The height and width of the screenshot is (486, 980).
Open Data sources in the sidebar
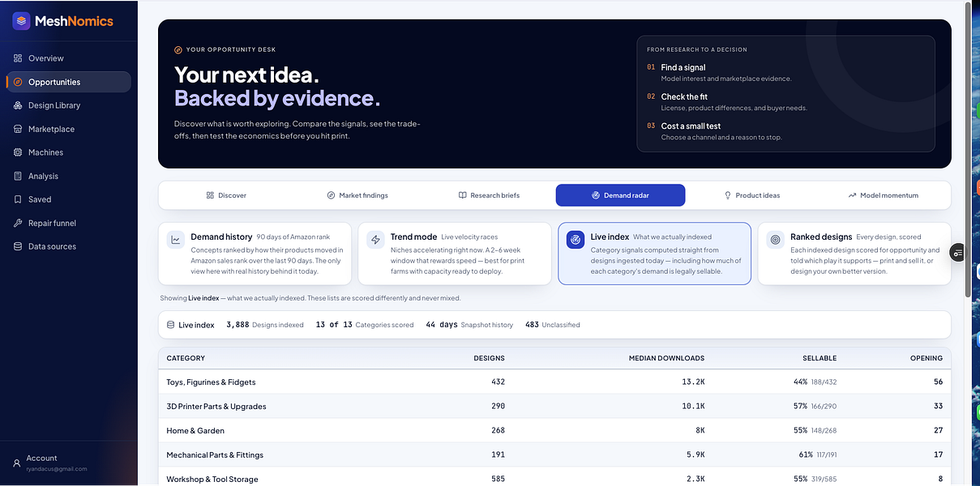point(68,246)
